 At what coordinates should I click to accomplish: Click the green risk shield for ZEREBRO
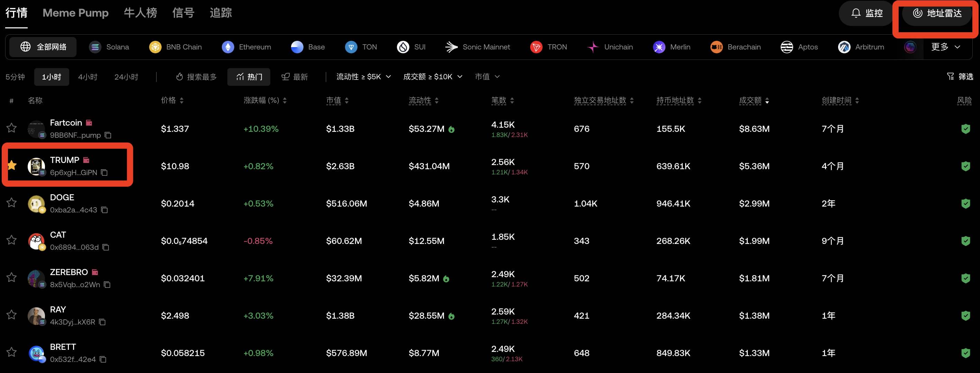[965, 278]
